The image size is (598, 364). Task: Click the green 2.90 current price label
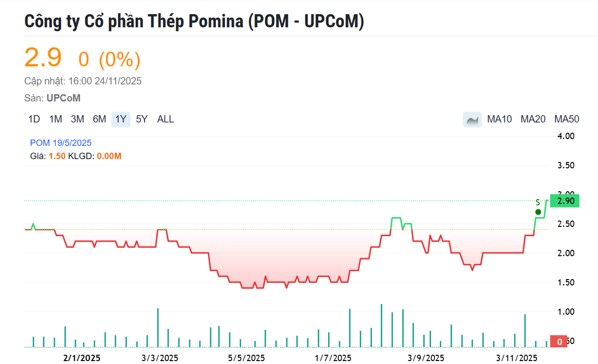point(564,201)
